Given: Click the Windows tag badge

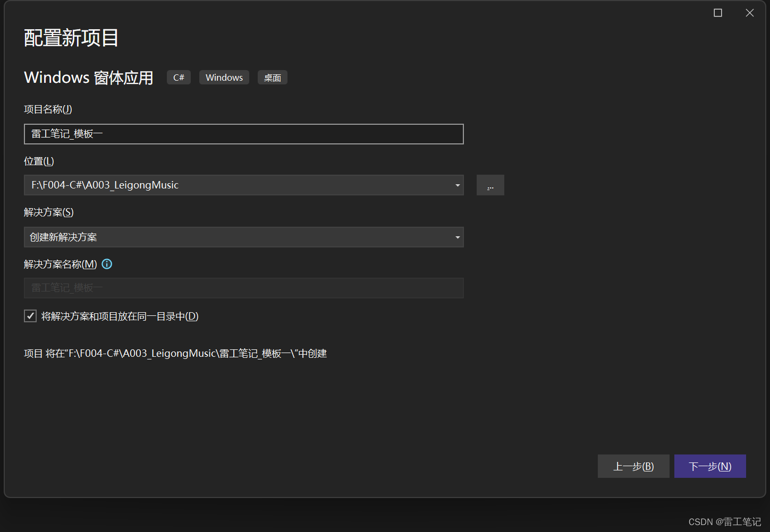Looking at the screenshot, I should (224, 78).
